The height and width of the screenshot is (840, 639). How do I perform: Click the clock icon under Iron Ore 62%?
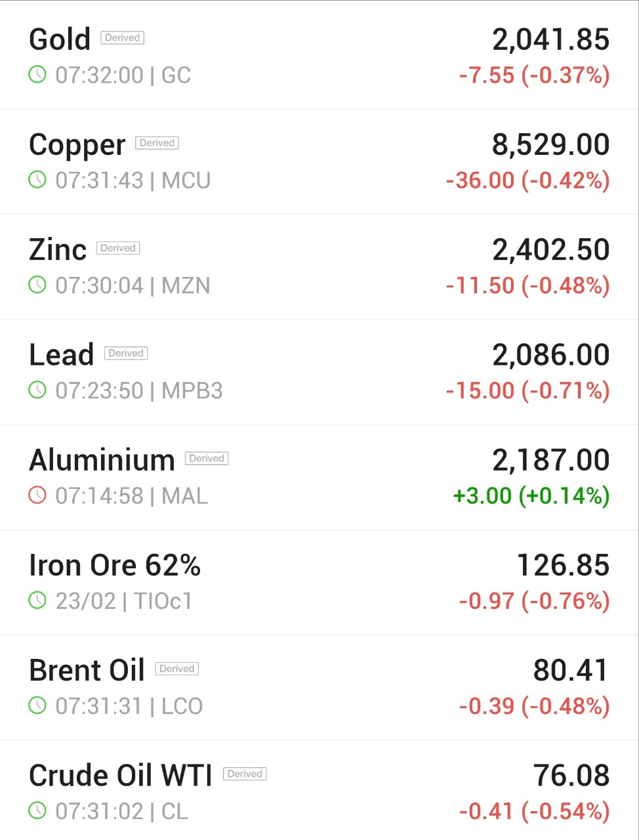tap(37, 600)
